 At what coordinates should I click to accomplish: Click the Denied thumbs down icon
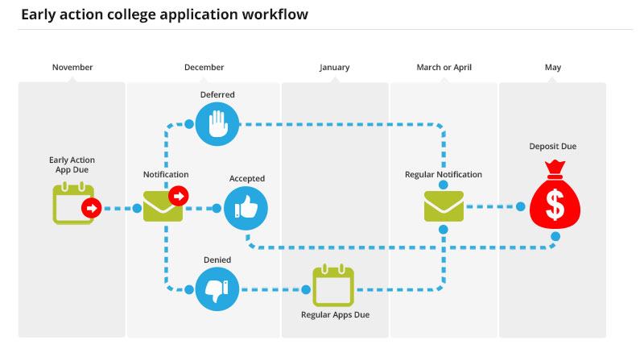217,289
